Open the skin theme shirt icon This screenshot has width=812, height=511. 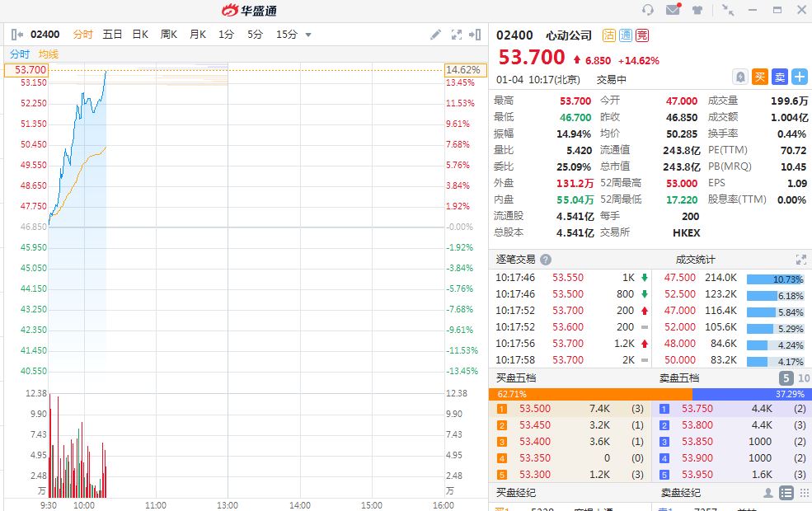point(698,10)
